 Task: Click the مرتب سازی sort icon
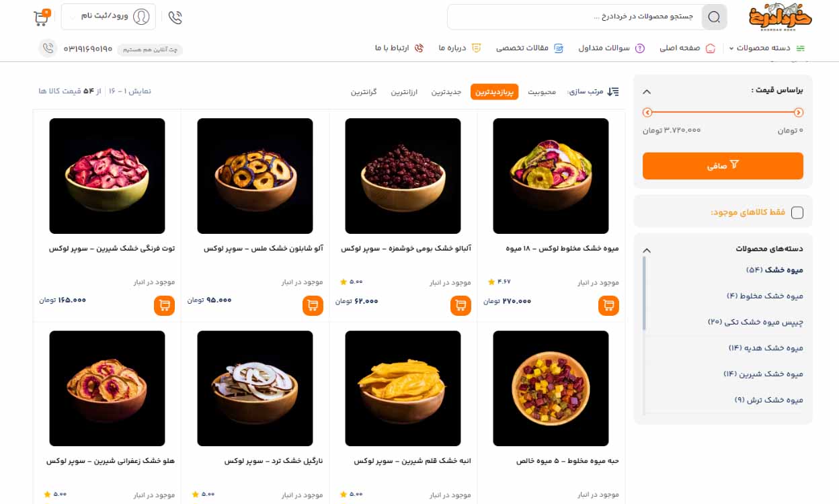(x=612, y=91)
